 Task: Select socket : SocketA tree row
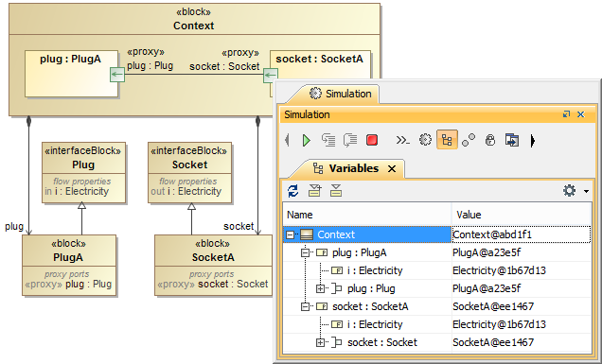coord(437,306)
